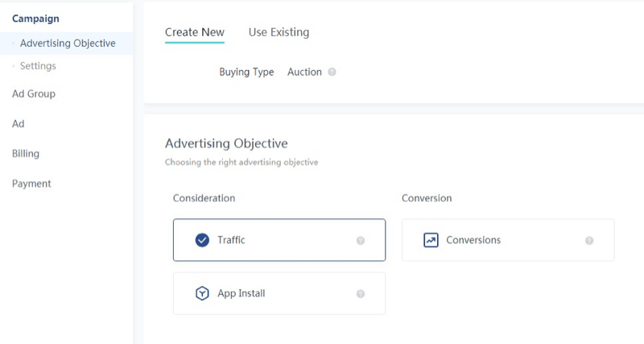Click the Auction buying type value

click(x=304, y=73)
